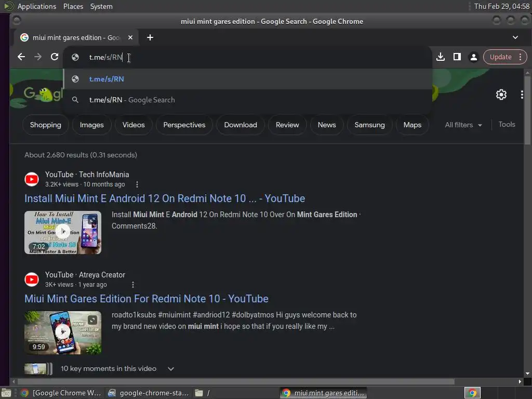Click show desktop icon in taskbar
The image size is (532, 399).
[6, 393]
